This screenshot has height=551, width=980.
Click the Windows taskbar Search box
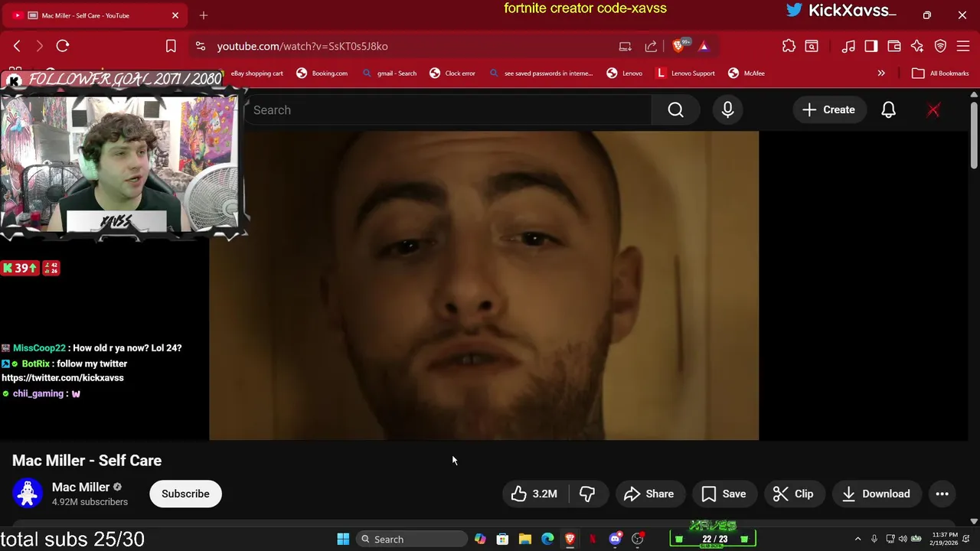(412, 539)
